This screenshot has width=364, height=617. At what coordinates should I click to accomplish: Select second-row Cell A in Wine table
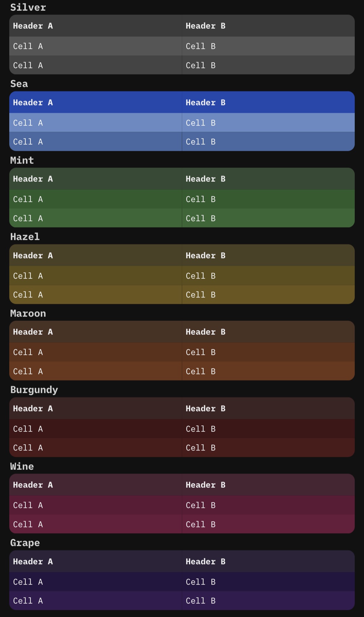pyautogui.click(x=28, y=524)
